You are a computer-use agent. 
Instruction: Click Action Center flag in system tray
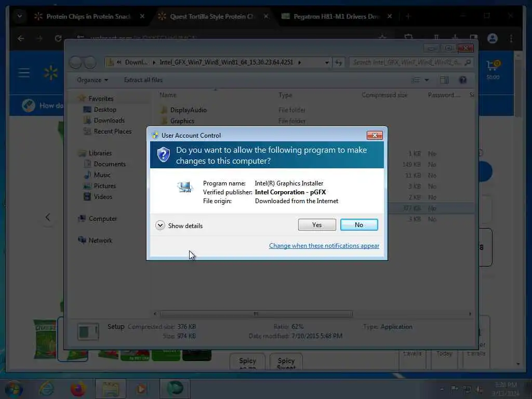coord(454,389)
